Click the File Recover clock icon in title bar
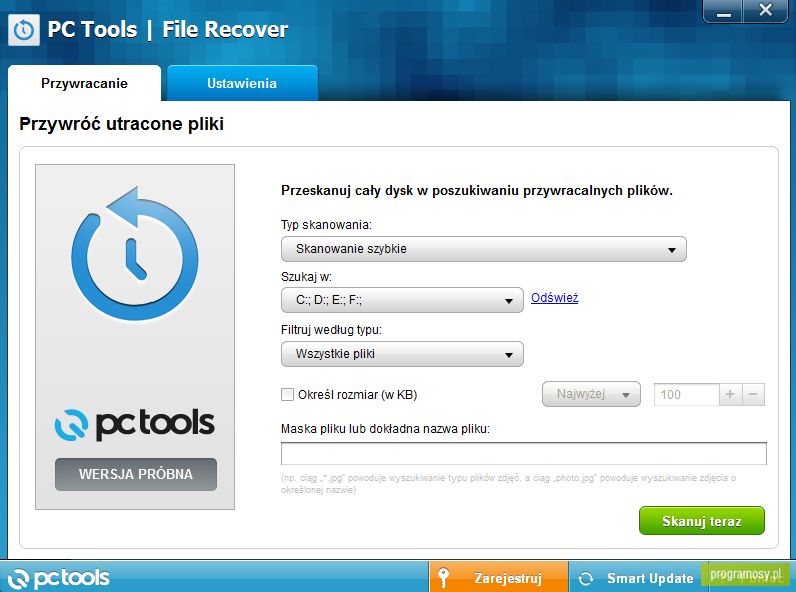This screenshot has width=796, height=592. [24, 30]
